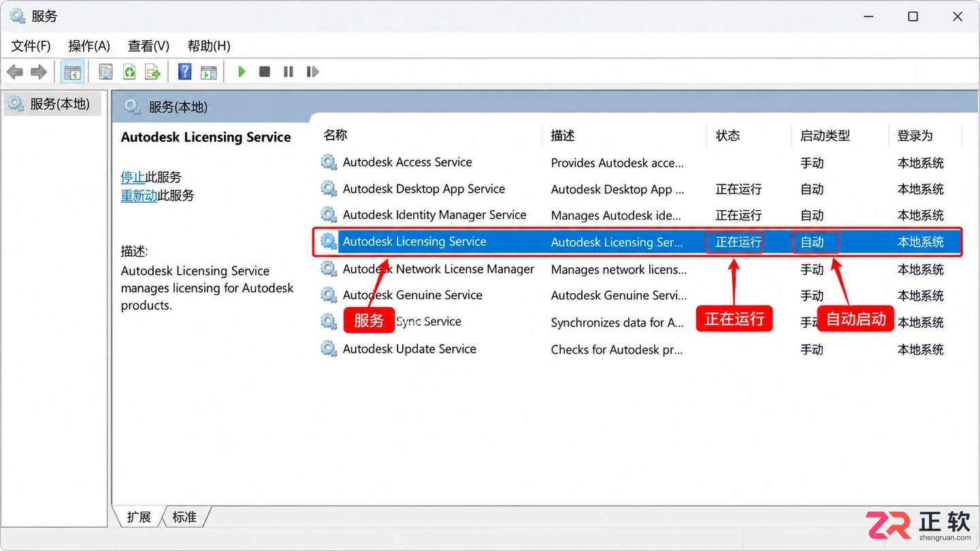Click the gear icon for Autodesk Update Service
The height and width of the screenshot is (551, 980).
pyautogui.click(x=329, y=349)
